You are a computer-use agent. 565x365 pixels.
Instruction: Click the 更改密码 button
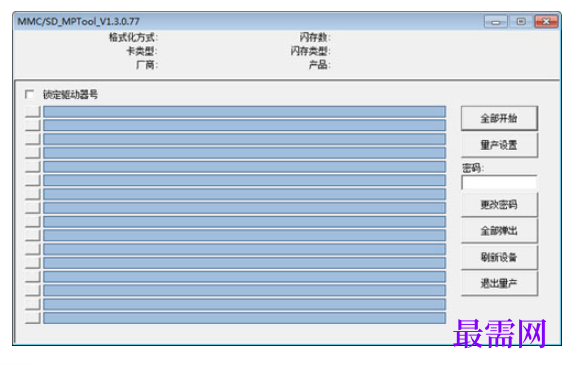point(499,205)
